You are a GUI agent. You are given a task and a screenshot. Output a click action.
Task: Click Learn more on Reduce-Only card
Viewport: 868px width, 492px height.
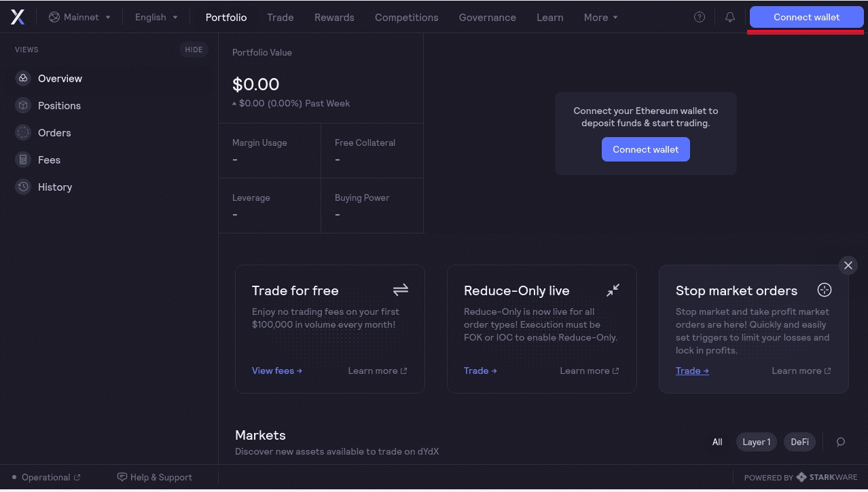(590, 371)
